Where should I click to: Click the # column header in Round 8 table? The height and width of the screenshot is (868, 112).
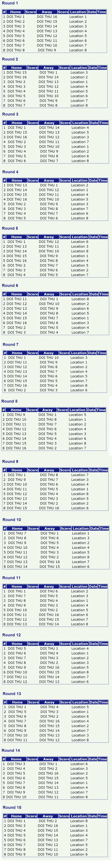[4, 410]
